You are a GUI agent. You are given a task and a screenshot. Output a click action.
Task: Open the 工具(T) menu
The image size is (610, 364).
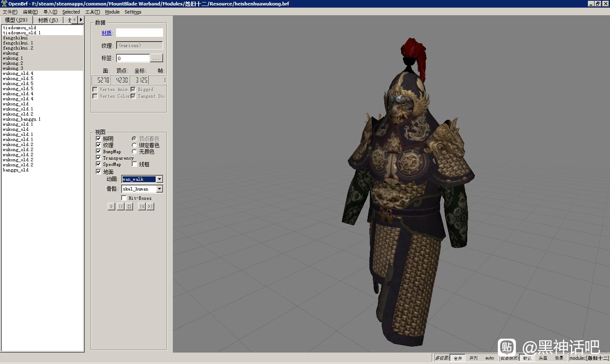[92, 12]
